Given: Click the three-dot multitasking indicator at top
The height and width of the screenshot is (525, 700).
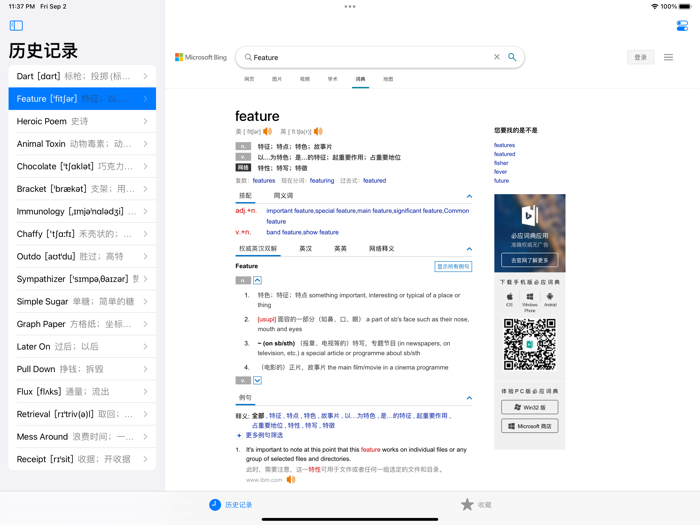Looking at the screenshot, I should pyautogui.click(x=350, y=6).
